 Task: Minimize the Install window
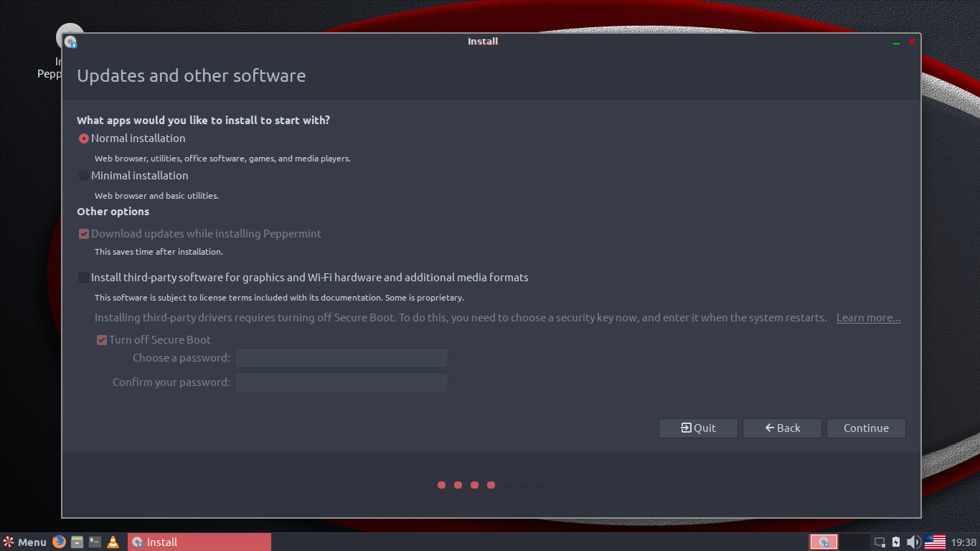[x=896, y=42]
